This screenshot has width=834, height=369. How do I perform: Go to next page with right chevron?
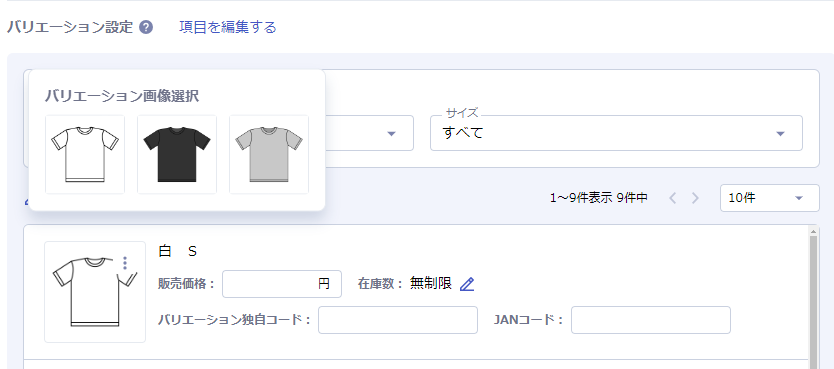point(695,198)
